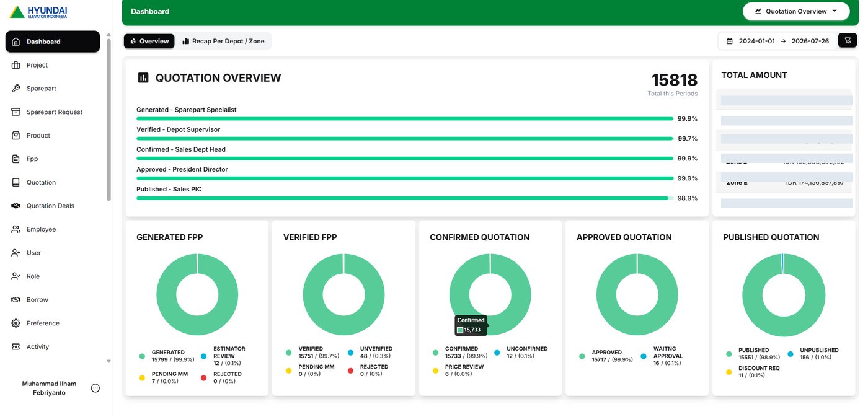Image resolution: width=868 pixels, height=417 pixels.
Task: Click the Fpp document icon
Action: tap(16, 159)
